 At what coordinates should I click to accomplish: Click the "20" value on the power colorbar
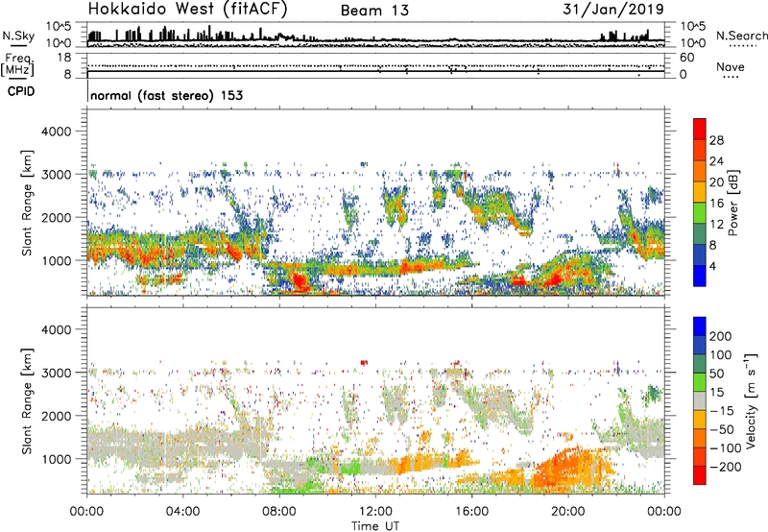pyautogui.click(x=716, y=182)
